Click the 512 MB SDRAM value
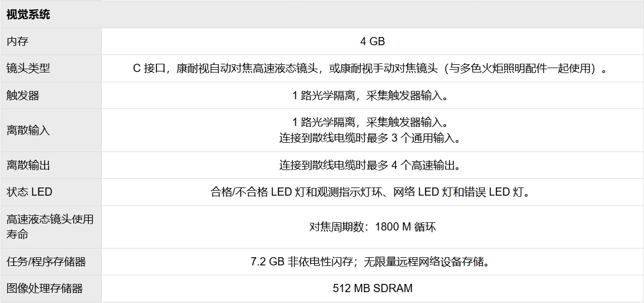Viewport: 644px width, 303px height. (373, 288)
